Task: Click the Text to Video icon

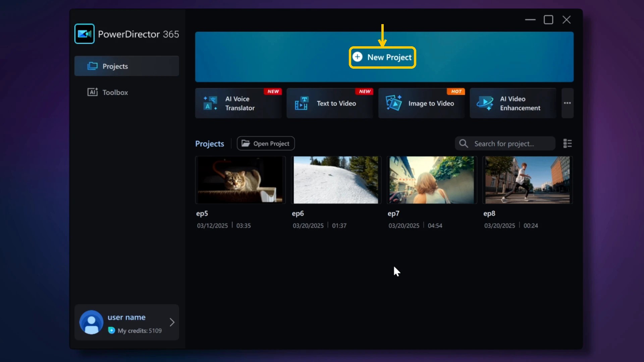Action: (301, 103)
